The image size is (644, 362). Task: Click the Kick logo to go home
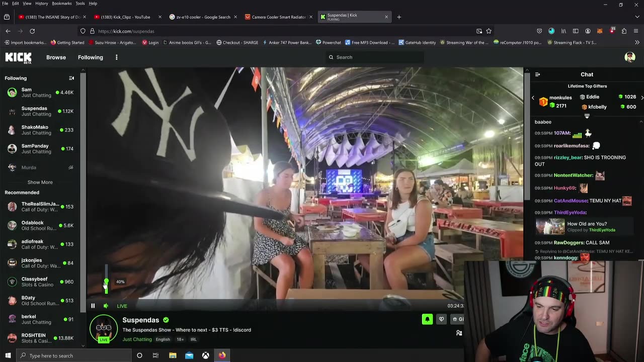(18, 57)
